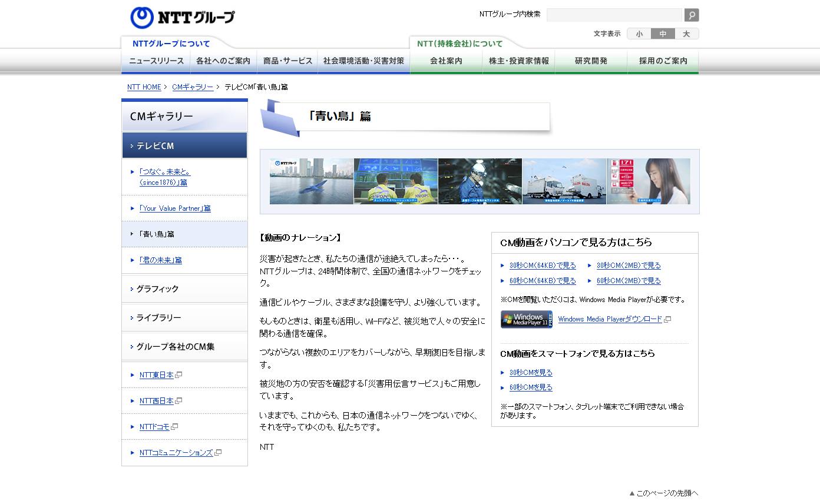Open NTTコミュニケーションズ link

[176, 453]
